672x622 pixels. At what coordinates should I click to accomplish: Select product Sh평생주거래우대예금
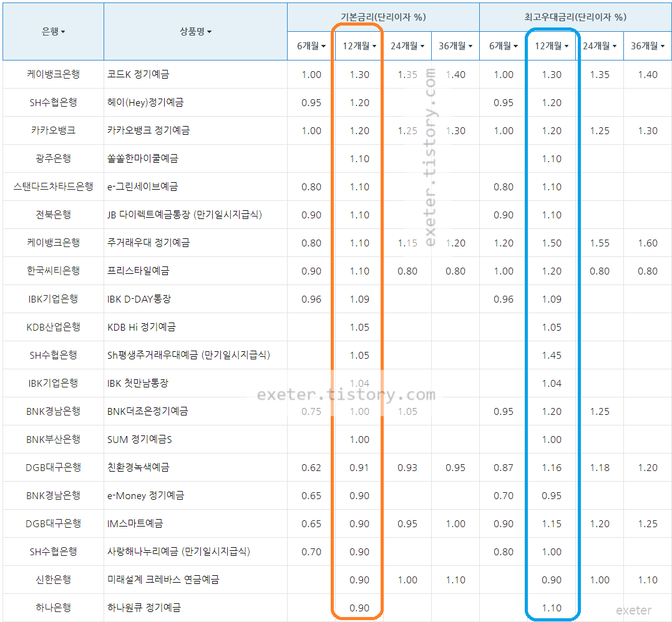(188, 355)
